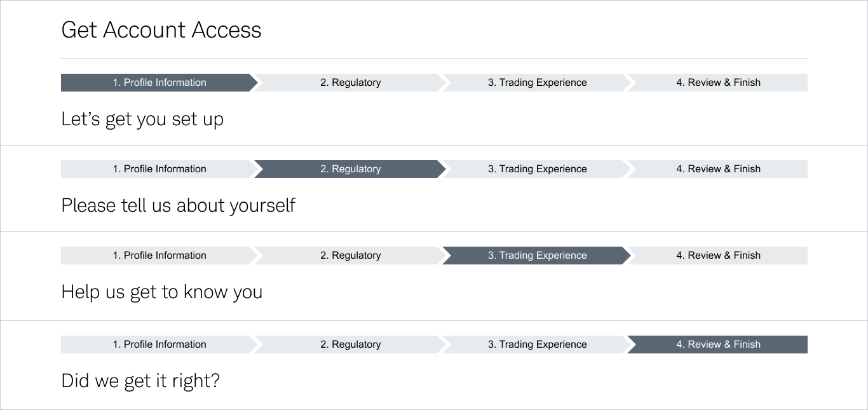Select Regulatory step above 'Did we get it right?'
The height and width of the screenshot is (410, 868).
tap(350, 345)
